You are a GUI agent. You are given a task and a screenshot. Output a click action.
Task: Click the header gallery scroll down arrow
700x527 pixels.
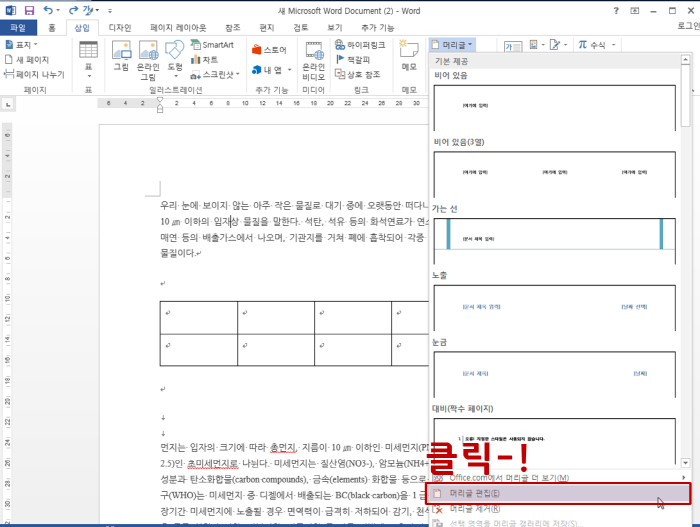pos(685,463)
